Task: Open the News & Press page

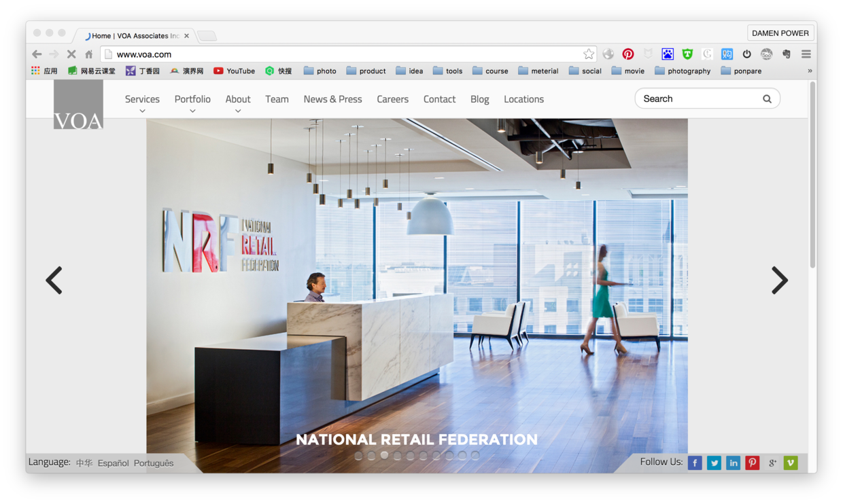Action: coord(332,99)
